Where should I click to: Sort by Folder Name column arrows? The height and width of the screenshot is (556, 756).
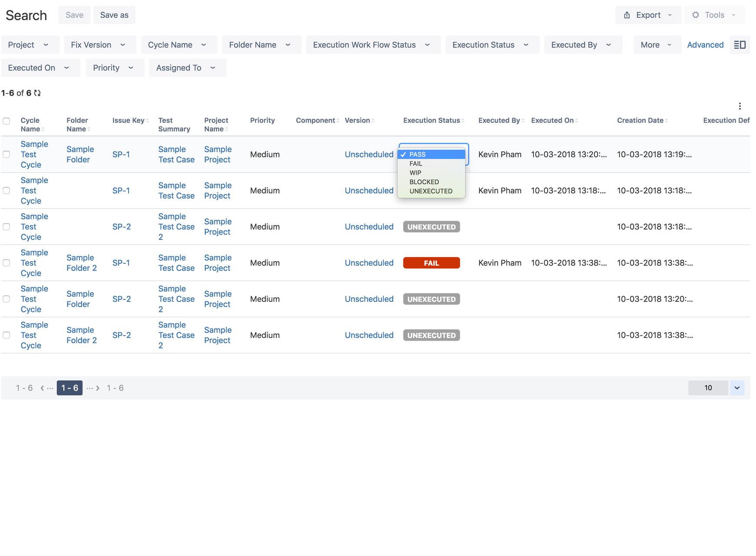89,129
